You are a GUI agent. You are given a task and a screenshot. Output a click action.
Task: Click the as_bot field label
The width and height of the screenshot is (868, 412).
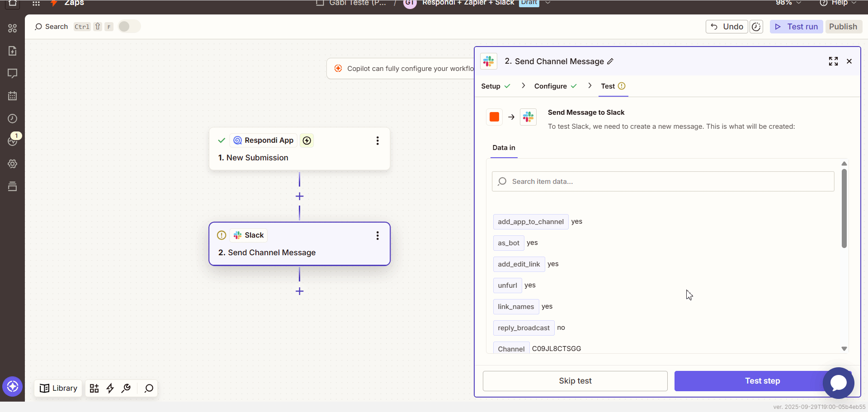point(509,243)
